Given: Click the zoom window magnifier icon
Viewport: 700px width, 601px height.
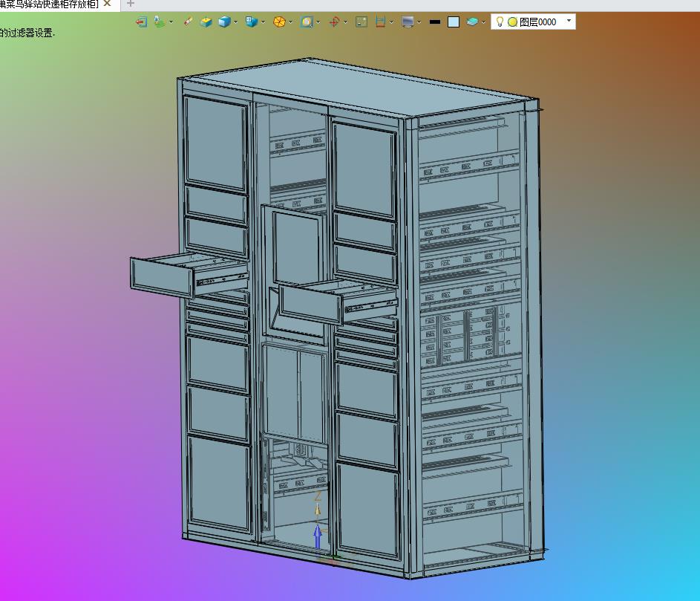Looking at the screenshot, I should point(307,22).
